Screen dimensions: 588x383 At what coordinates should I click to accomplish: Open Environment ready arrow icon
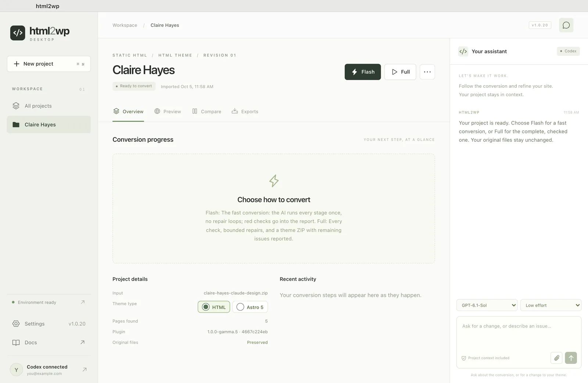click(83, 302)
